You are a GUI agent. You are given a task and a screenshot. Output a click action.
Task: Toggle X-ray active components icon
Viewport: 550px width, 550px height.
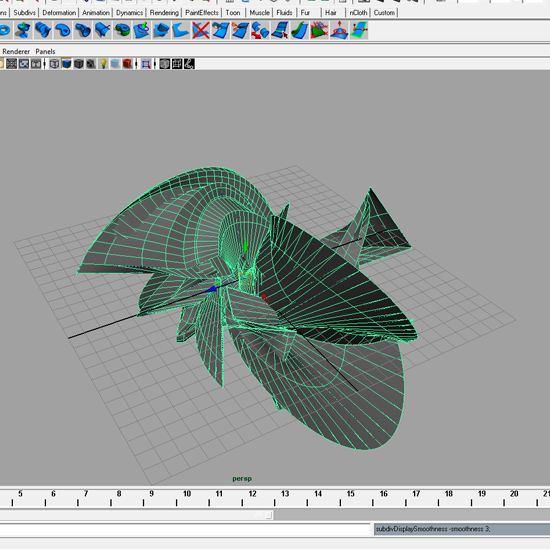coord(177,64)
